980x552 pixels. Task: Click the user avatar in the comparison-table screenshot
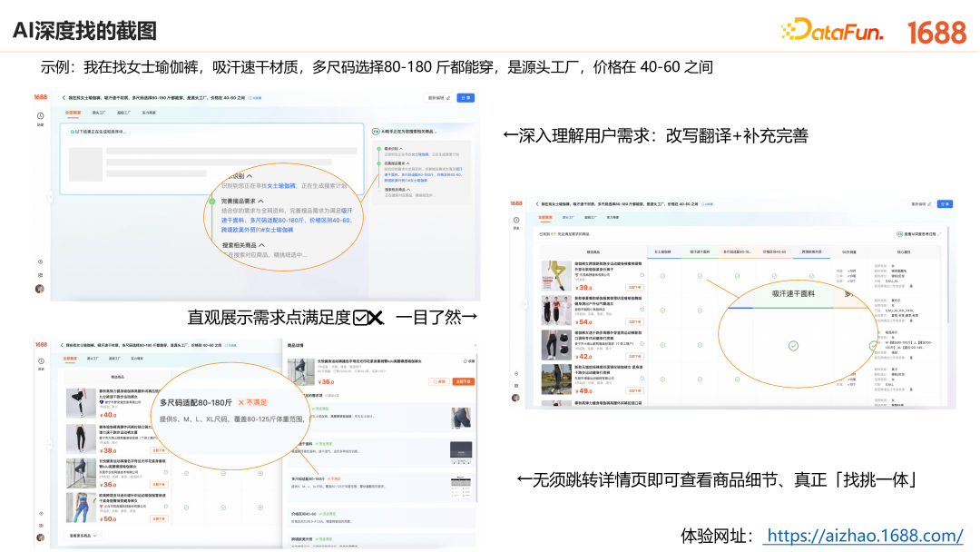pos(515,398)
